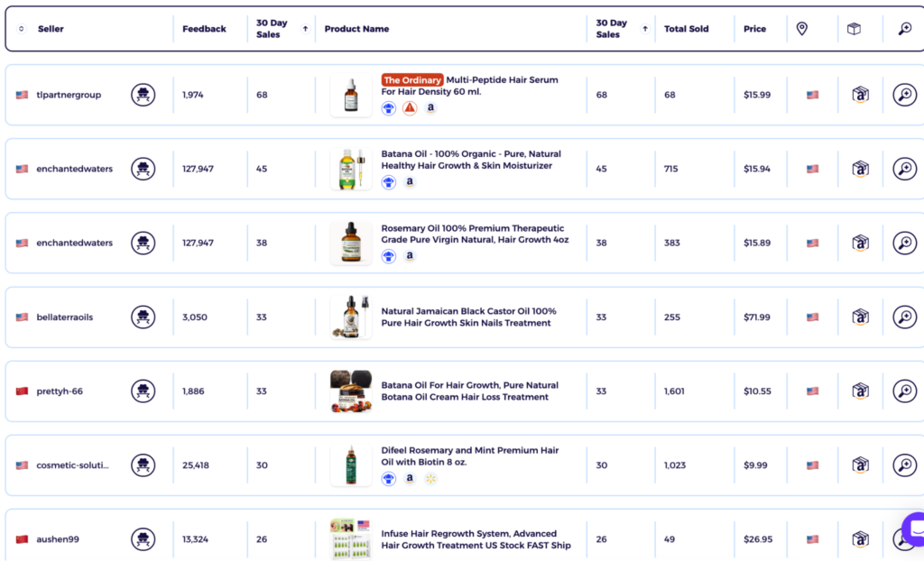Screen dimensions: 924x561
Task: Click Amazon 'a' badge under Multi-Peptide Hair Serum
Action: click(430, 108)
